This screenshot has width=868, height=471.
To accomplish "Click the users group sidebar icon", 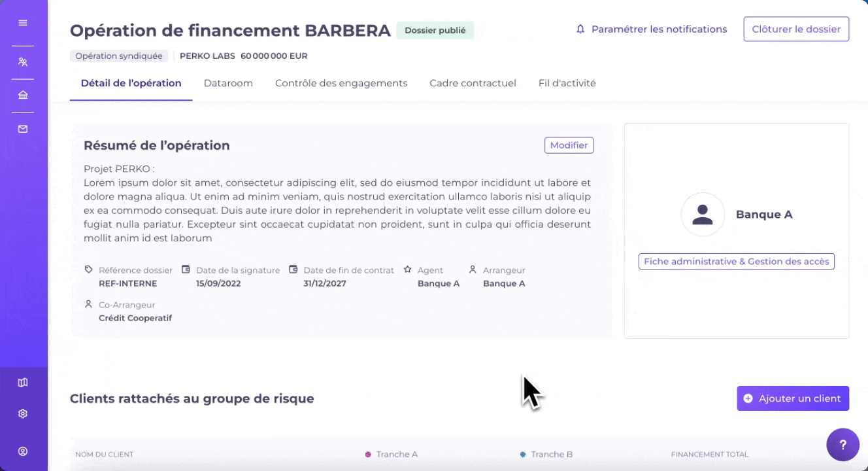I will click(x=23, y=62).
